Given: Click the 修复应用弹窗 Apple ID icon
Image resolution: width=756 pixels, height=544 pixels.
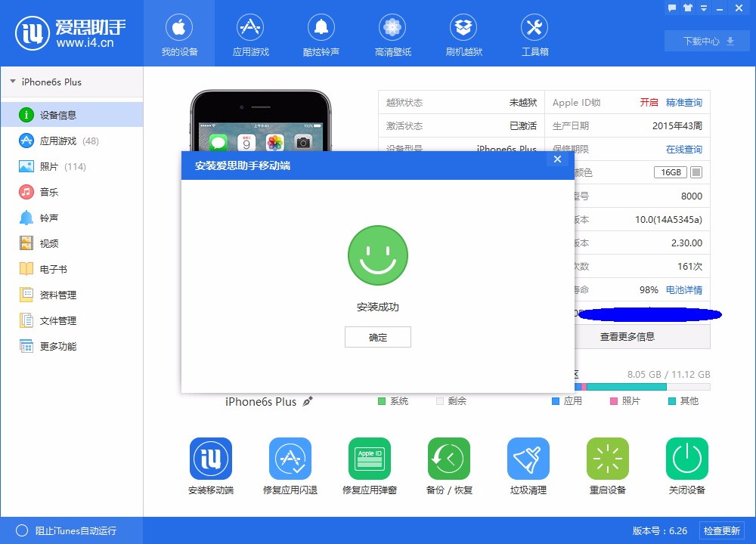Looking at the screenshot, I should pos(370,458).
